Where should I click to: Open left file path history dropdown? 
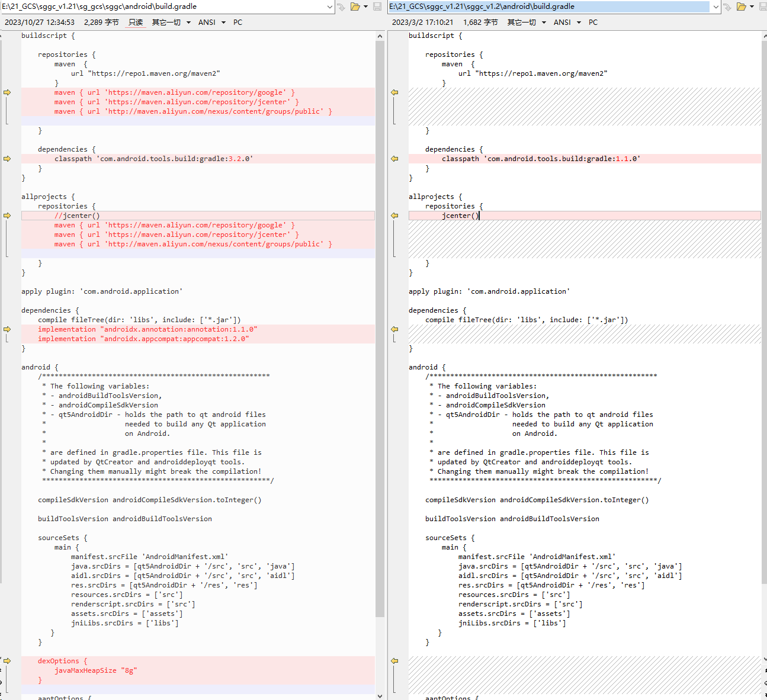pos(330,7)
